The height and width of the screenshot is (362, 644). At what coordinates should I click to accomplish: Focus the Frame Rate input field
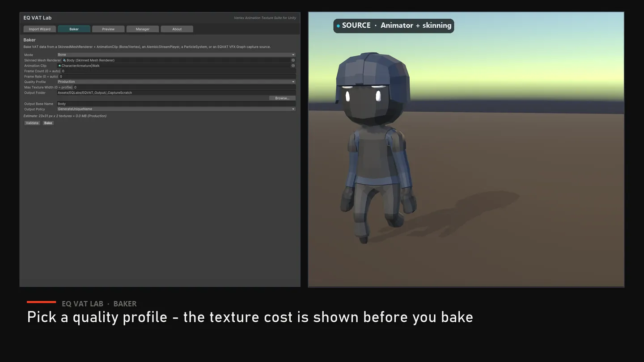coord(178,76)
